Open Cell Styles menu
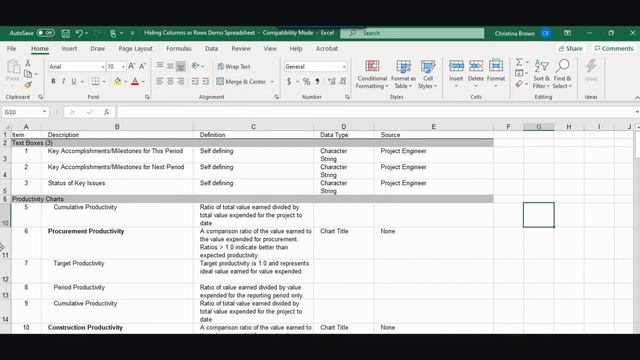Viewport: 640px width, 360px height. coord(427,74)
